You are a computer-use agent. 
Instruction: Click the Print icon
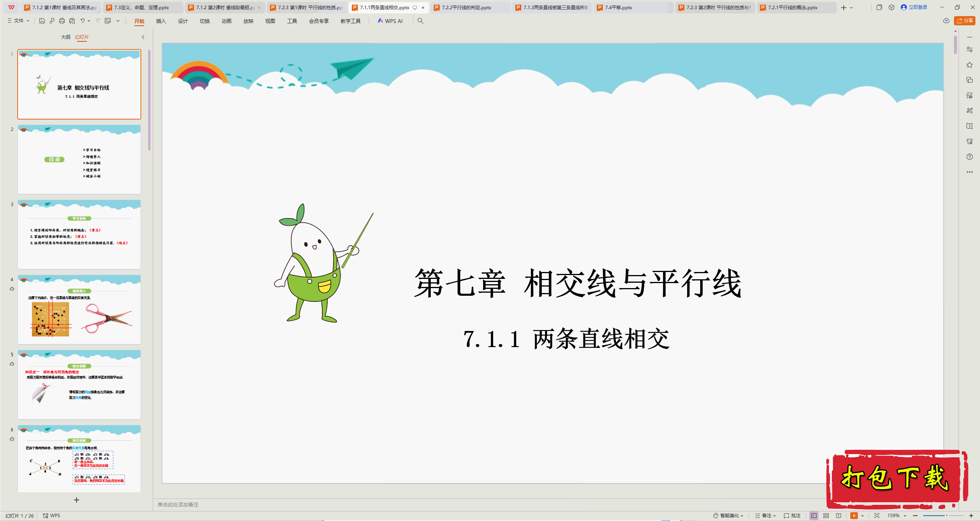(62, 21)
